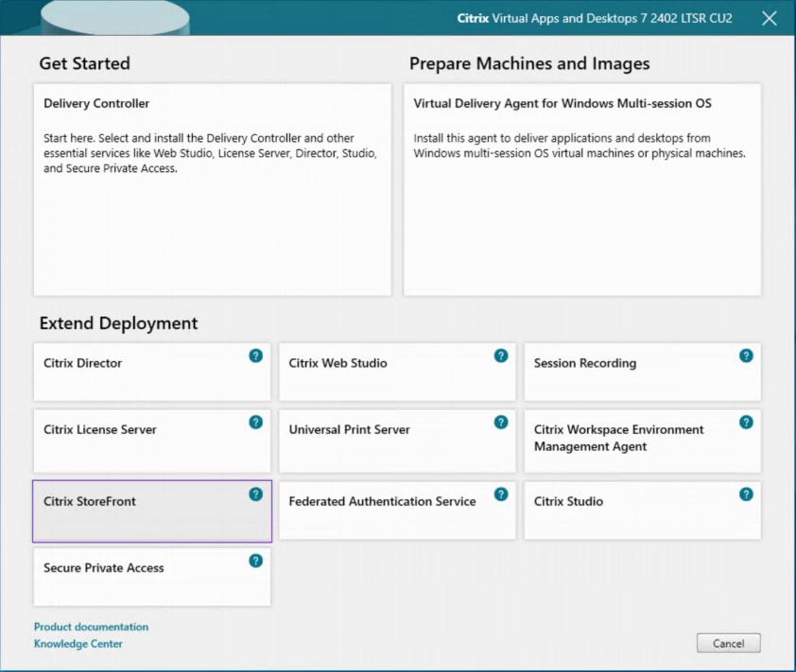Launch Citrix StoreFront installation
796x672 pixels.
tap(152, 511)
